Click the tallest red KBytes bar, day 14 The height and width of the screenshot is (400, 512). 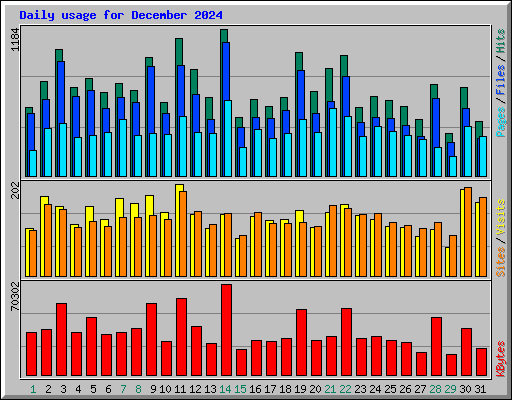tap(226, 330)
